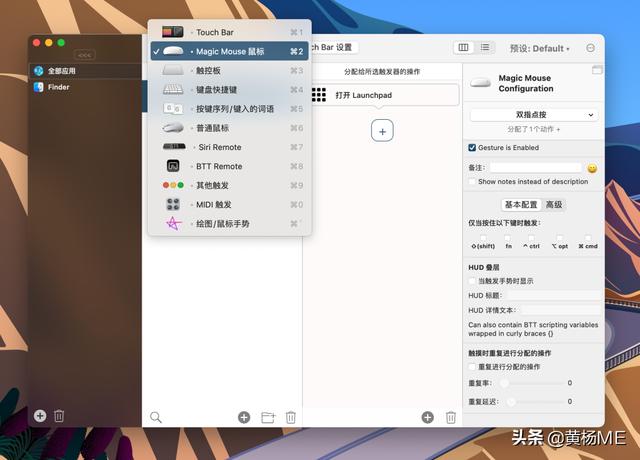Choose 普通鼠标 in the menu
This screenshot has height=460, width=640.
(229, 128)
